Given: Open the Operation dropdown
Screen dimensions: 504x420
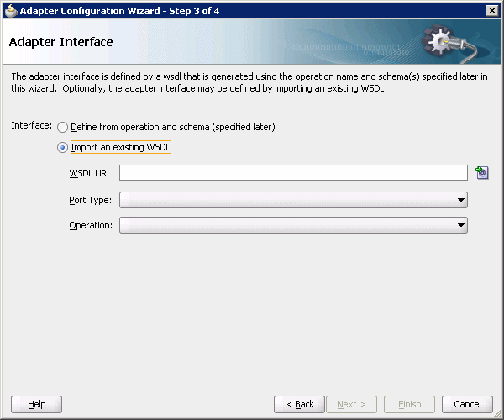Looking at the screenshot, I should tap(293, 225).
